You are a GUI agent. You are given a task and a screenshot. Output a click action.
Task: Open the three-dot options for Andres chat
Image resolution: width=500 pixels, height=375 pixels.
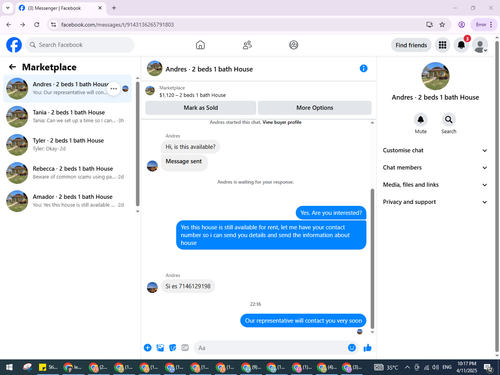click(x=114, y=89)
